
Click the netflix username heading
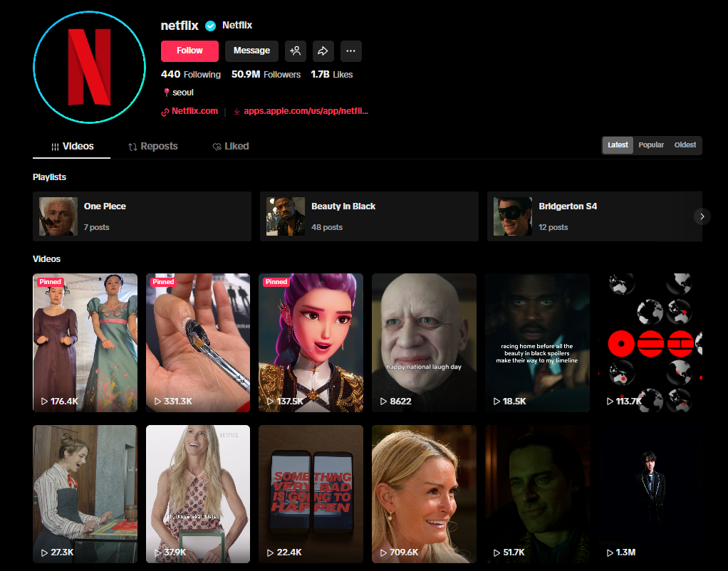tap(180, 26)
